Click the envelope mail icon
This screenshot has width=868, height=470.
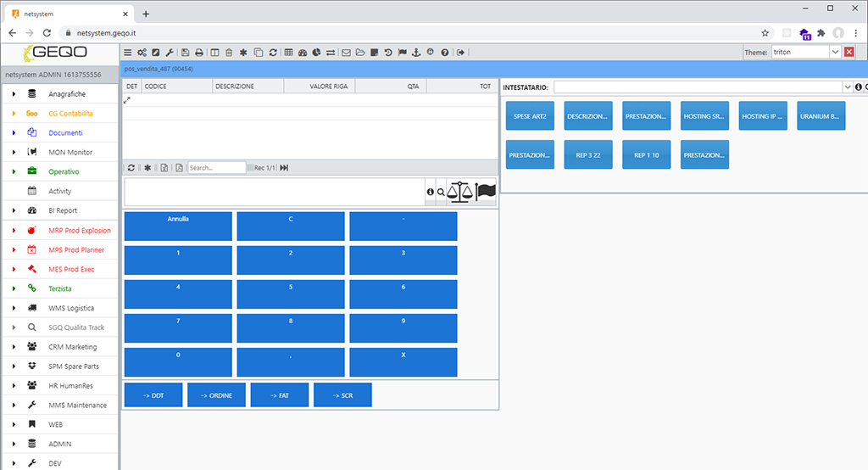point(346,53)
